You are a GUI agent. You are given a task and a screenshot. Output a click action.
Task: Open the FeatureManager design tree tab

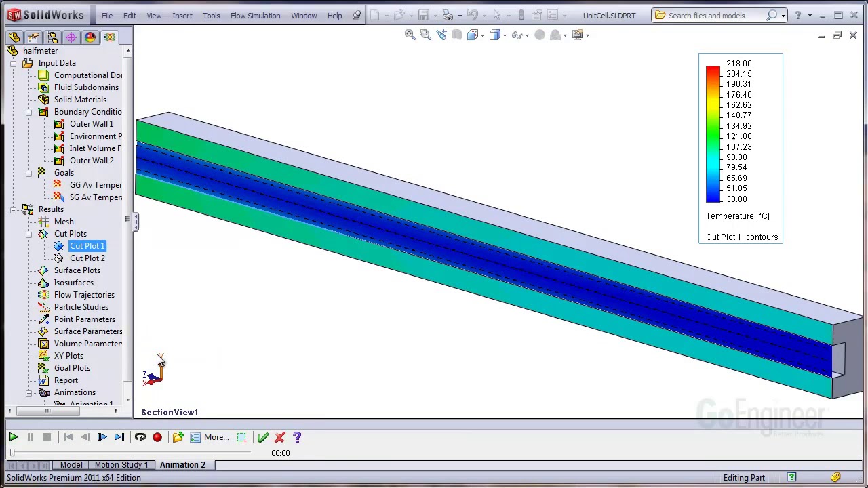[14, 37]
